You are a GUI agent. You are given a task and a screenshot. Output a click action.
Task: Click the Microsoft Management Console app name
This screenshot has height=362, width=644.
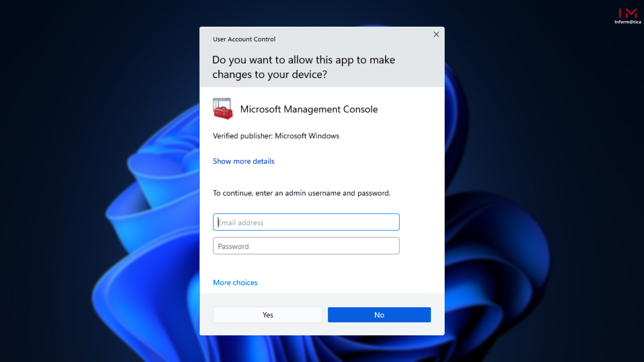(309, 109)
